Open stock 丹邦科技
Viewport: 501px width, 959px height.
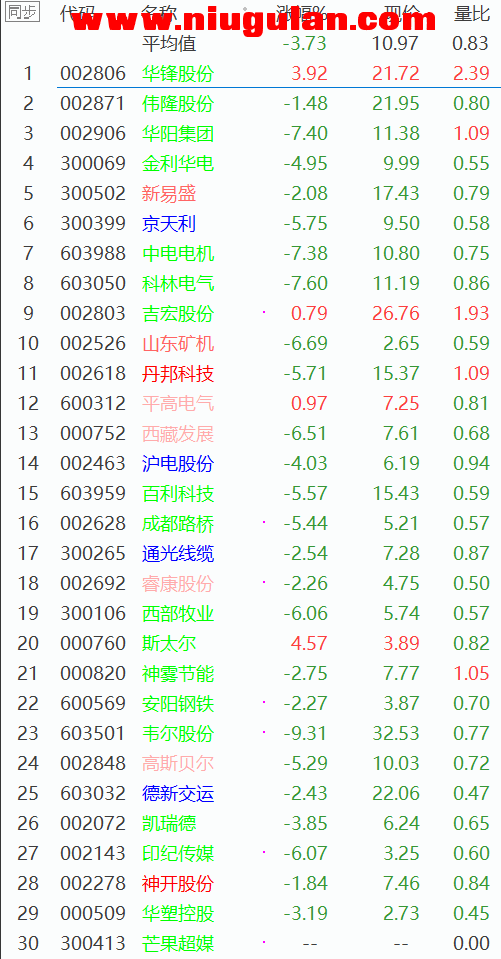178,373
